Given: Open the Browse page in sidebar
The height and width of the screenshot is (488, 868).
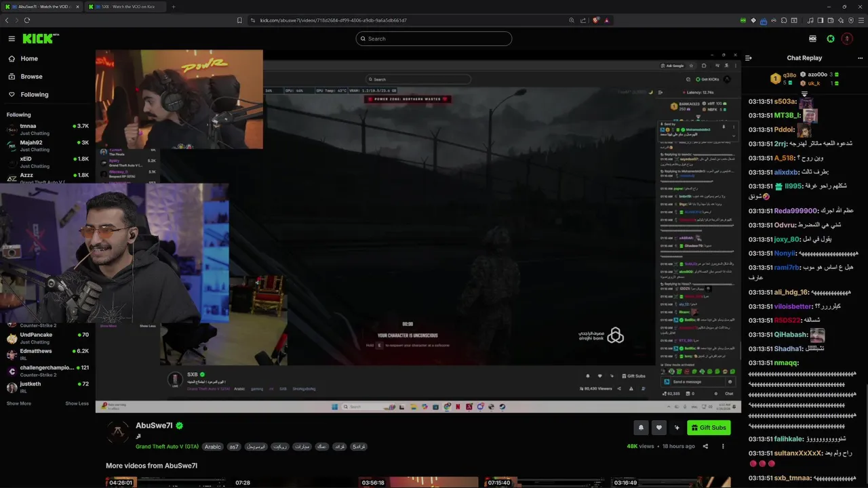Looking at the screenshot, I should 31,77.
